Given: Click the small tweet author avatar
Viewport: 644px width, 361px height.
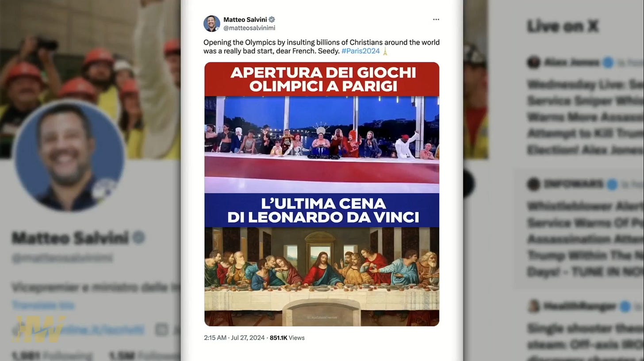Looking at the screenshot, I should (212, 23).
